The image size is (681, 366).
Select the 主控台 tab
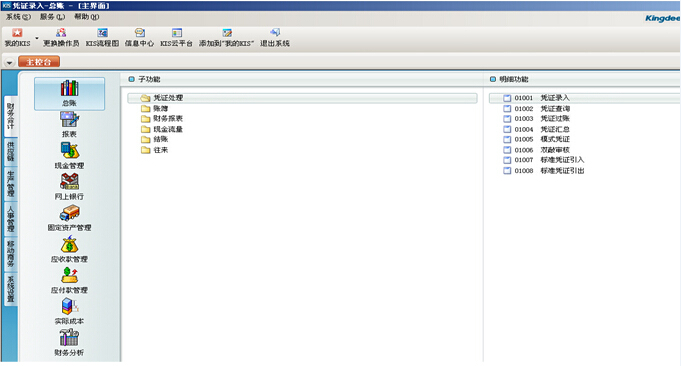click(x=39, y=62)
